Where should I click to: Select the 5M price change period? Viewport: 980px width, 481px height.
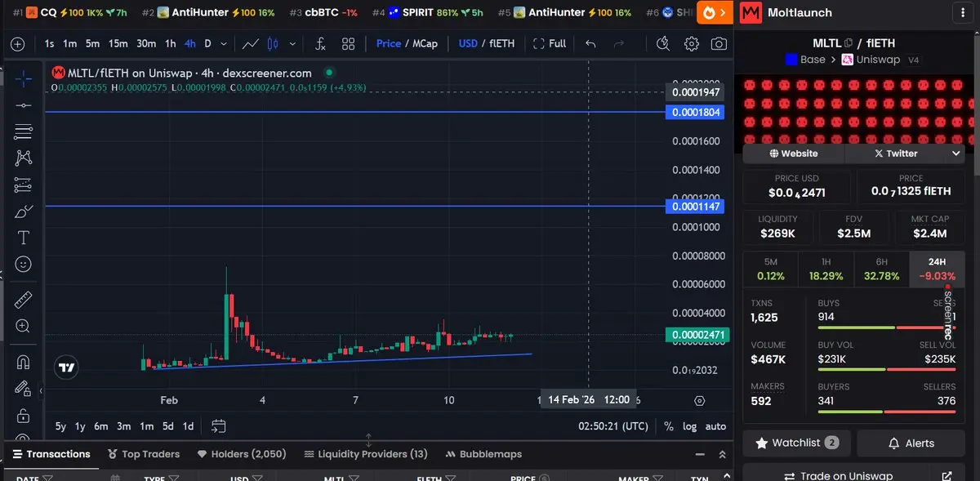tap(770, 269)
